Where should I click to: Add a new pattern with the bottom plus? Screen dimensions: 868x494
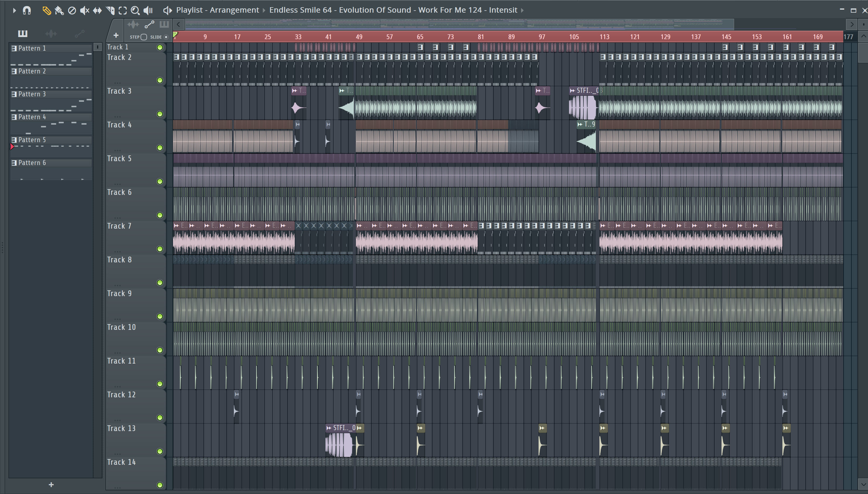coord(51,484)
